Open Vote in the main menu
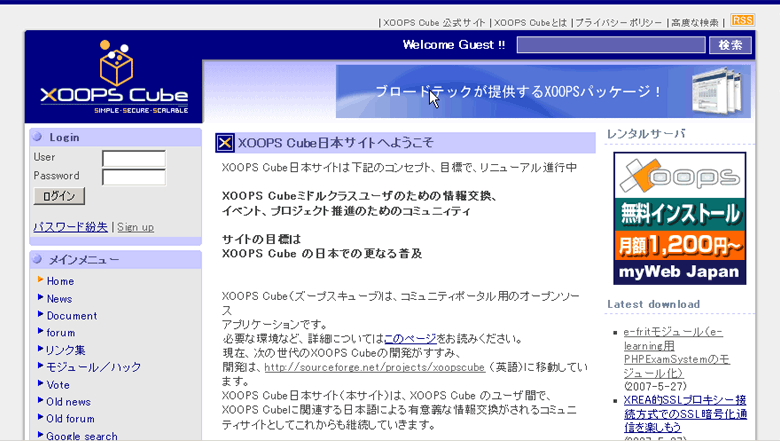Viewport: 780px width, 441px height. (58, 385)
